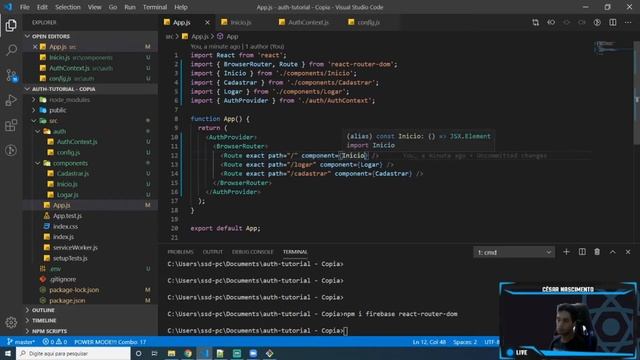Open the Extensions view
The height and width of the screenshot is (360, 640).
11,125
